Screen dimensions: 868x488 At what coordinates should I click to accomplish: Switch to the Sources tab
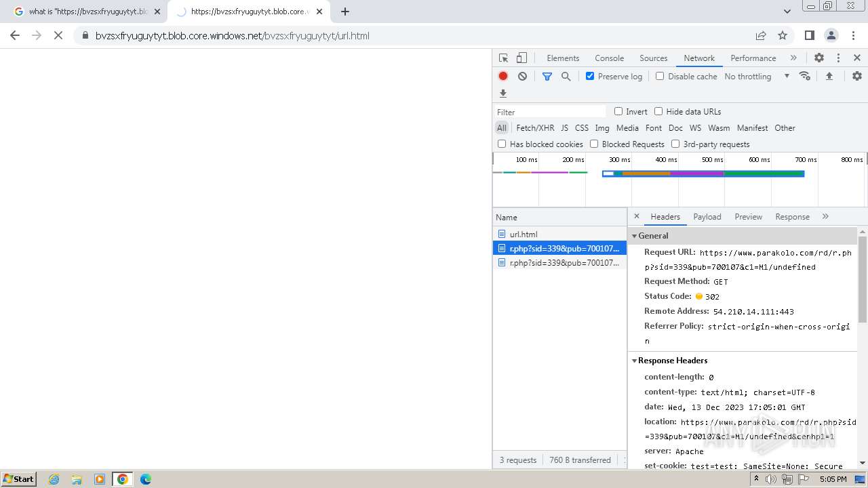point(654,58)
